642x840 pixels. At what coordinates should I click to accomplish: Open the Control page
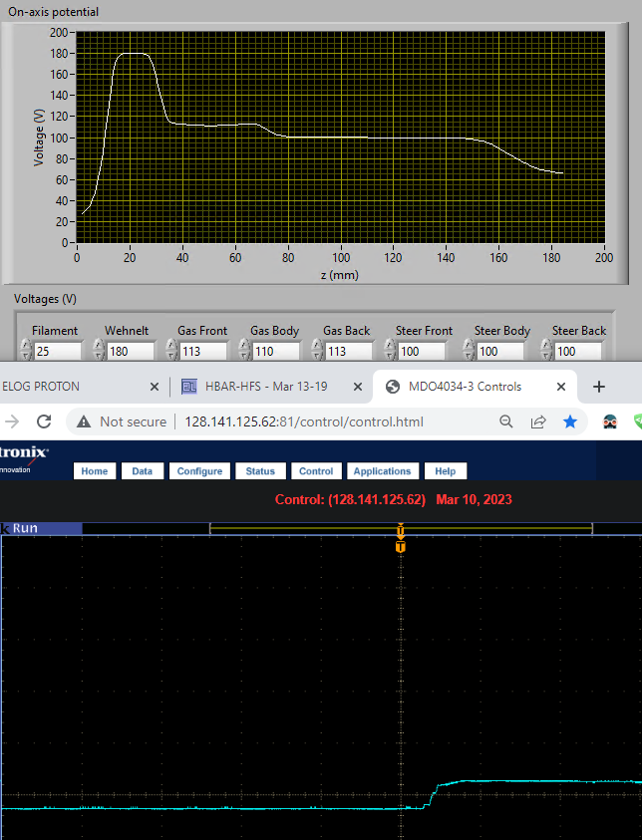[x=316, y=471]
